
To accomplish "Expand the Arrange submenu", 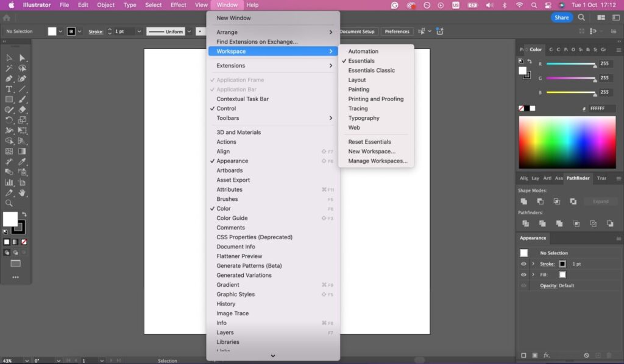I will coord(273,32).
